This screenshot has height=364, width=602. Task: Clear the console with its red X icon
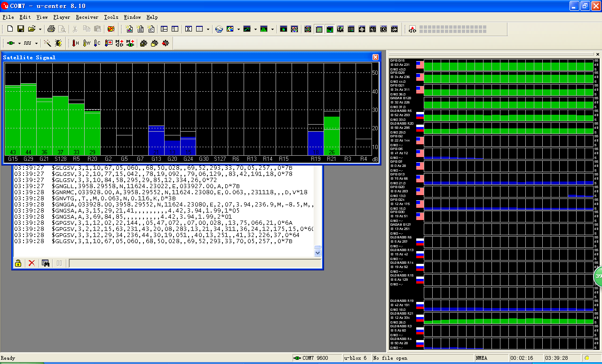[32, 263]
